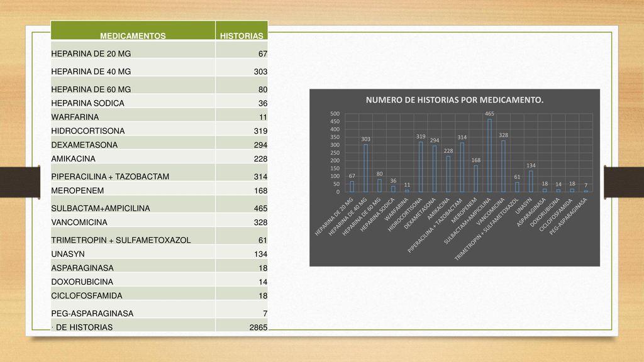Select PIPERACILINA + TAZOBACTAM in the table

click(110, 177)
